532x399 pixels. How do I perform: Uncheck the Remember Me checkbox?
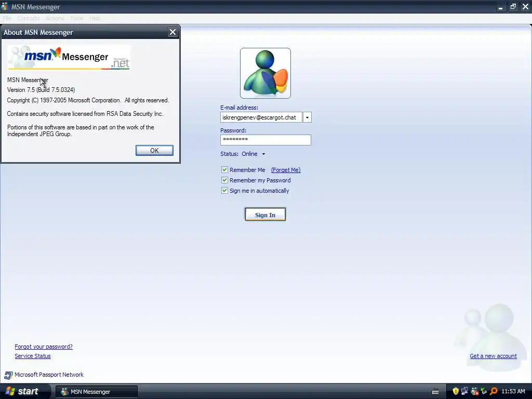pyautogui.click(x=224, y=170)
